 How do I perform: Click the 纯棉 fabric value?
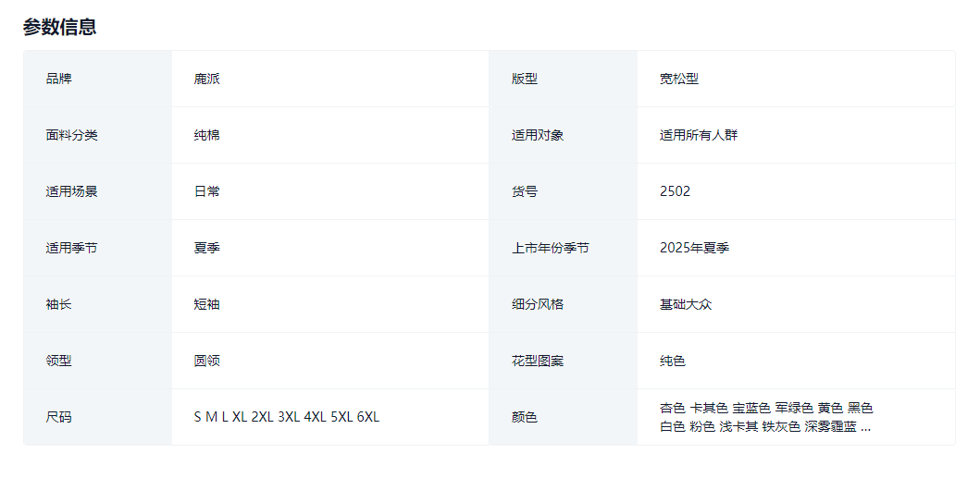(x=206, y=135)
